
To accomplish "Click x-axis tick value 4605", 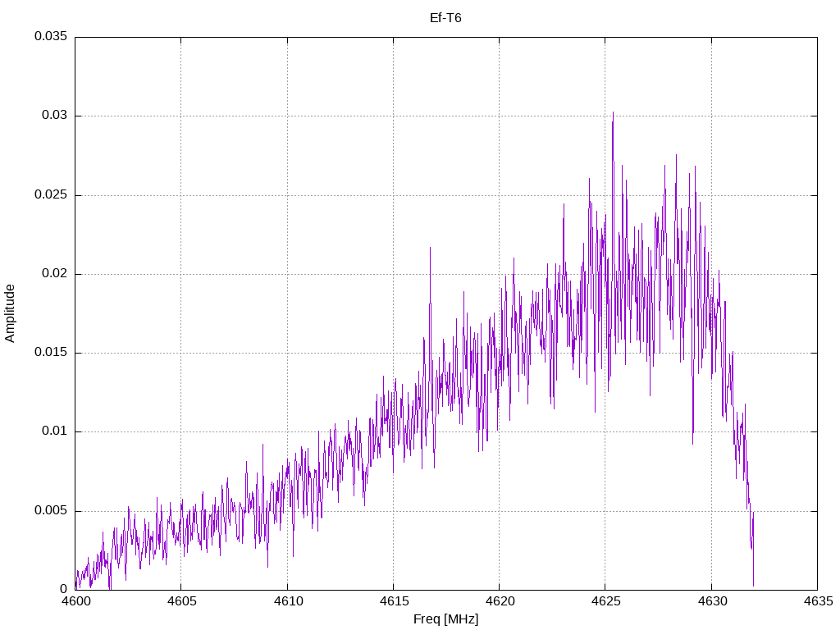I will point(181,601).
